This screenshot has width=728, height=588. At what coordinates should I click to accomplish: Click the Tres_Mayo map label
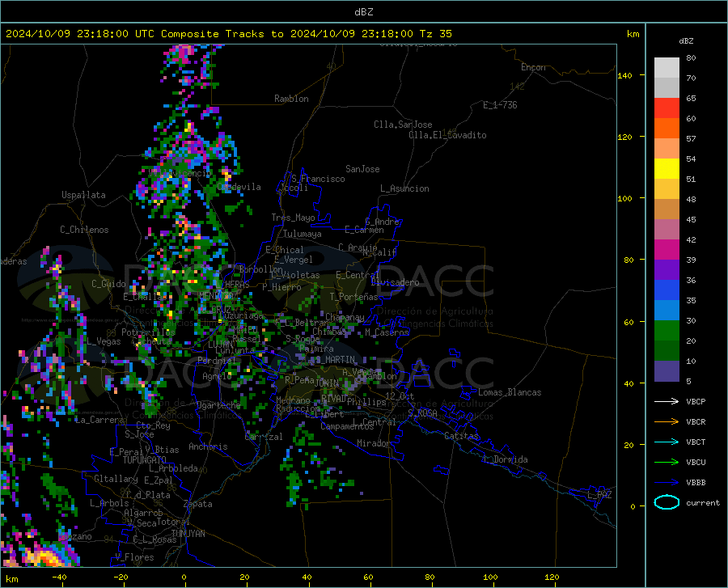(x=293, y=218)
